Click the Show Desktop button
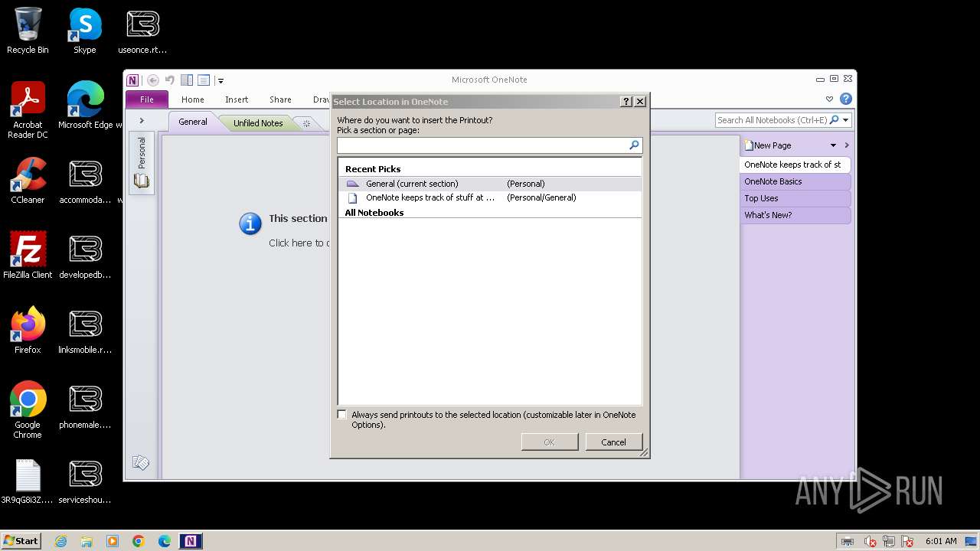Viewport: 980px width, 551px height. pyautogui.click(x=972, y=541)
